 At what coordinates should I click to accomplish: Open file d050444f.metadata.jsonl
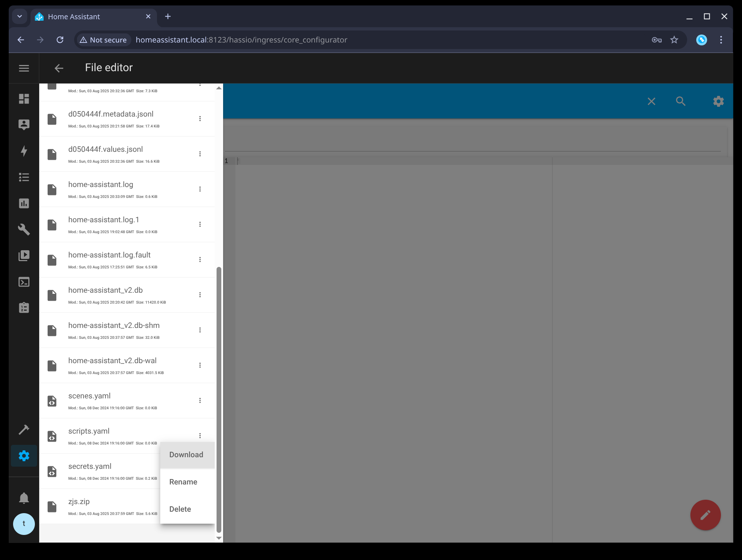[127, 119]
